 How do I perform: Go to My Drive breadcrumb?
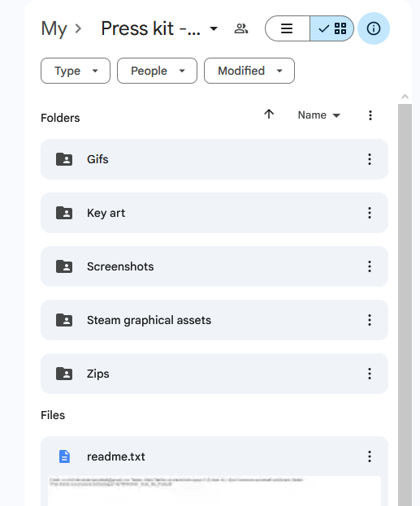[54, 28]
